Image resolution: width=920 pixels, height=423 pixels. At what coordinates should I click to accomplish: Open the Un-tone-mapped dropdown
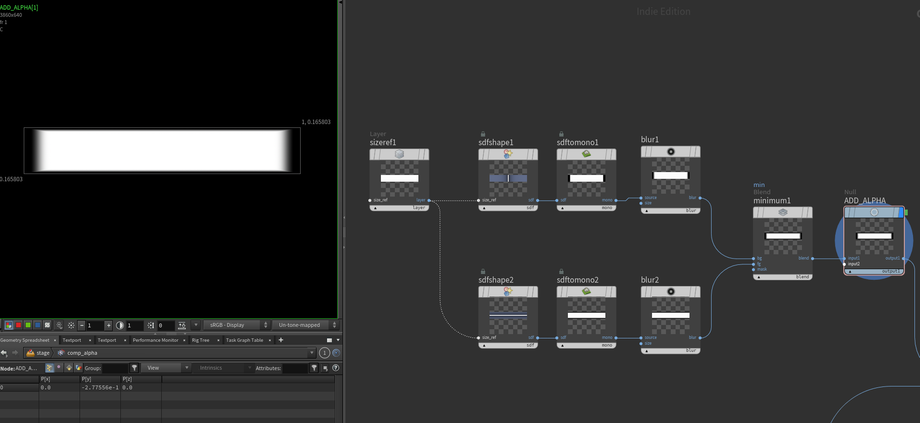(x=305, y=325)
